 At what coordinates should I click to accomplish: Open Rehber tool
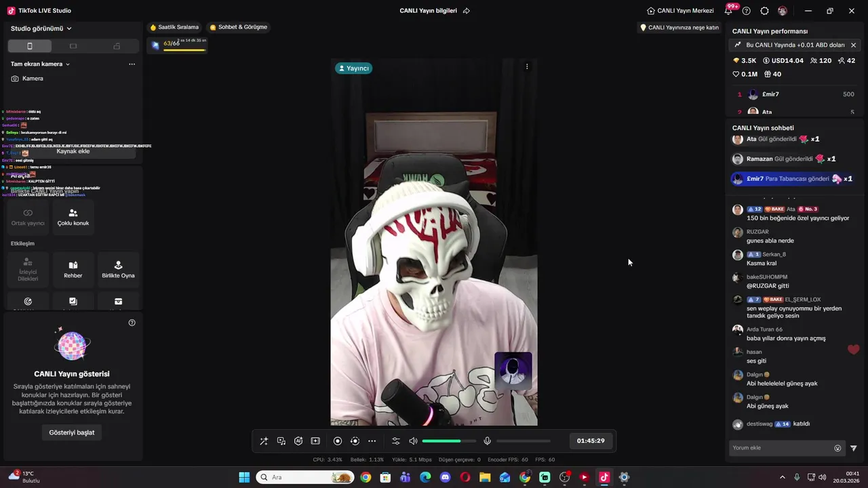(x=73, y=270)
